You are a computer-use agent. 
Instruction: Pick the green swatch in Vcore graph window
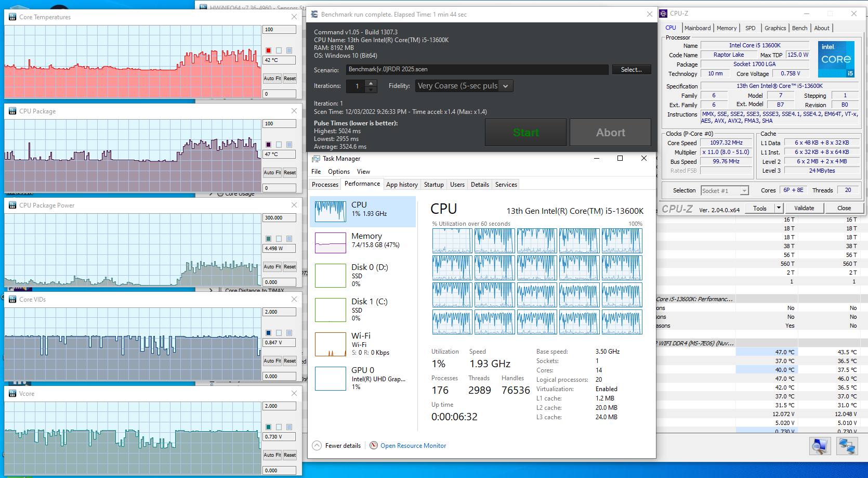(268, 427)
